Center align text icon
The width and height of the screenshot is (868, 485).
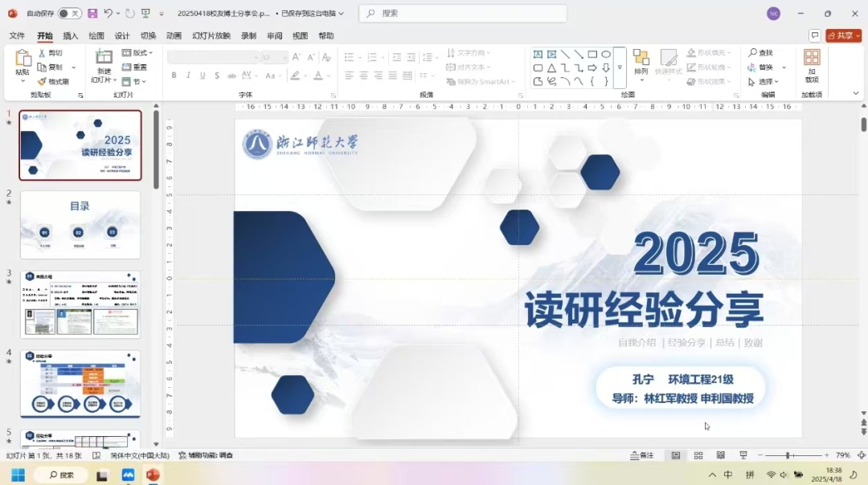click(x=363, y=75)
